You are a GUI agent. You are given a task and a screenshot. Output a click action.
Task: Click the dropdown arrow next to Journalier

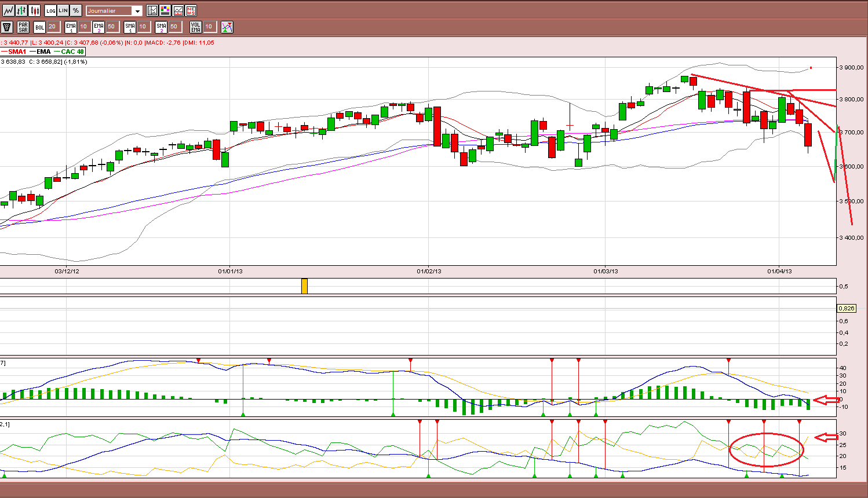coord(137,11)
